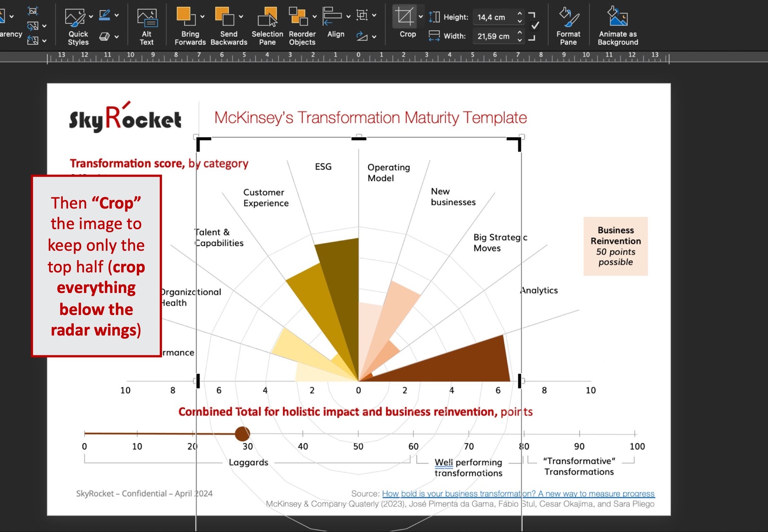Click Send Backwards icon
This screenshot has height=532, width=768.
click(225, 17)
